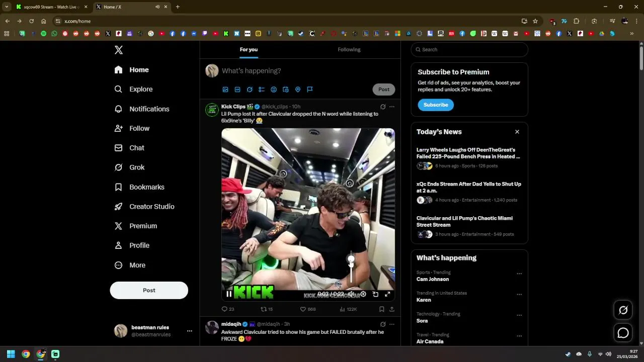Open Explore in the sidebar
The width and height of the screenshot is (644, 362).
click(134, 89)
